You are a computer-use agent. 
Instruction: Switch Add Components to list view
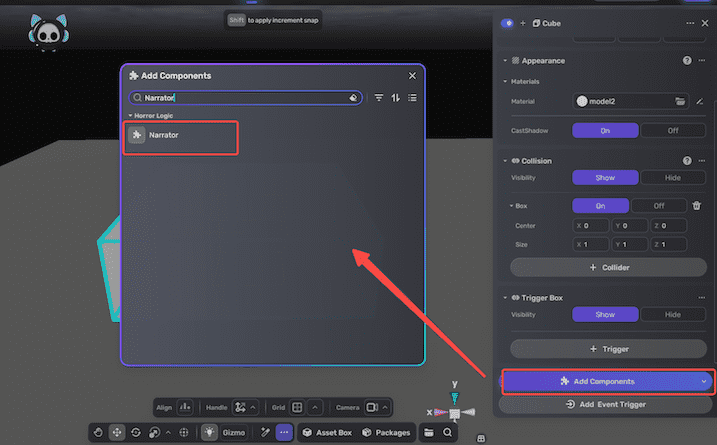tap(412, 98)
